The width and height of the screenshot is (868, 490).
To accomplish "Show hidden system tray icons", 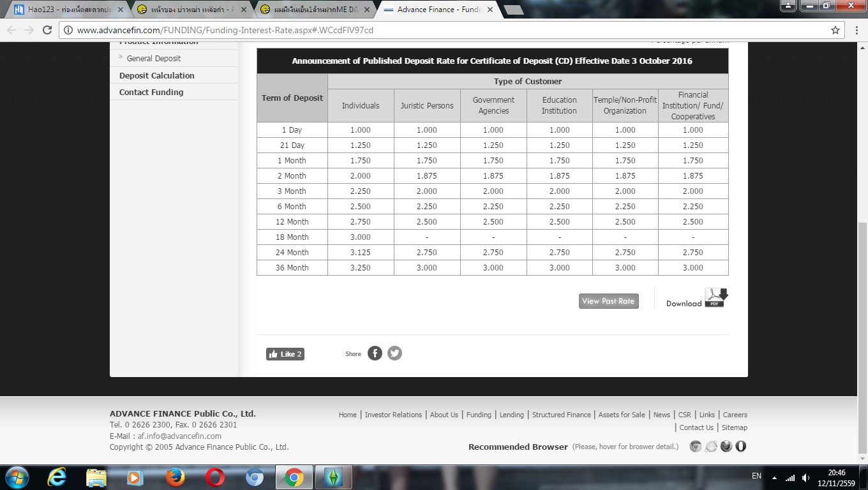I will point(774,478).
